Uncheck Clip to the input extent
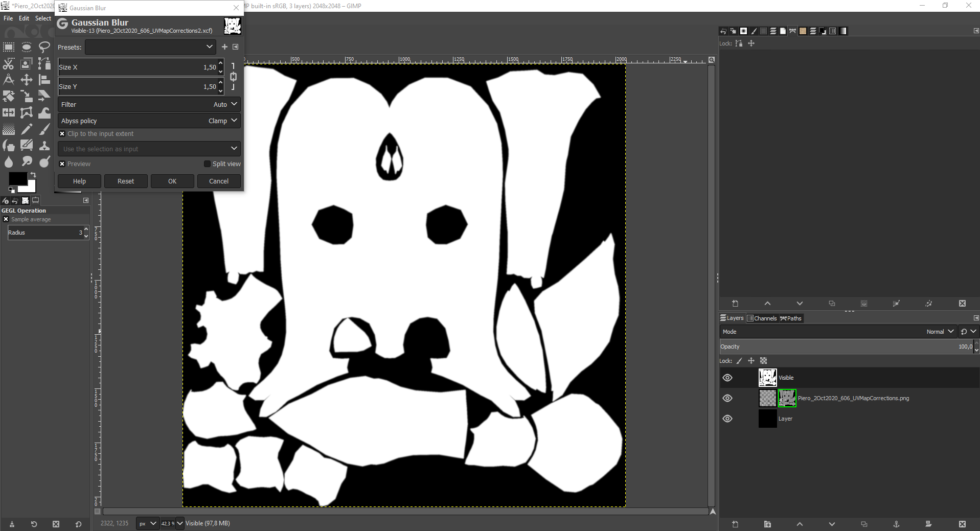Image resolution: width=980 pixels, height=531 pixels. point(62,134)
